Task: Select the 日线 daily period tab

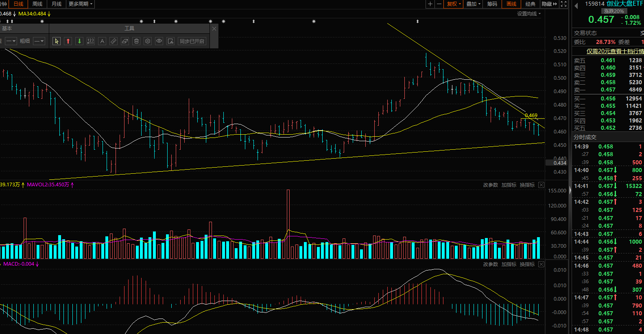Action: tap(18, 4)
